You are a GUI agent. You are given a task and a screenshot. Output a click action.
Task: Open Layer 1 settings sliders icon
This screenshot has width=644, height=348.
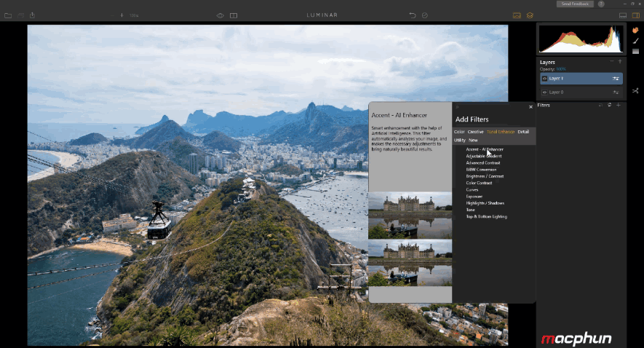click(616, 79)
